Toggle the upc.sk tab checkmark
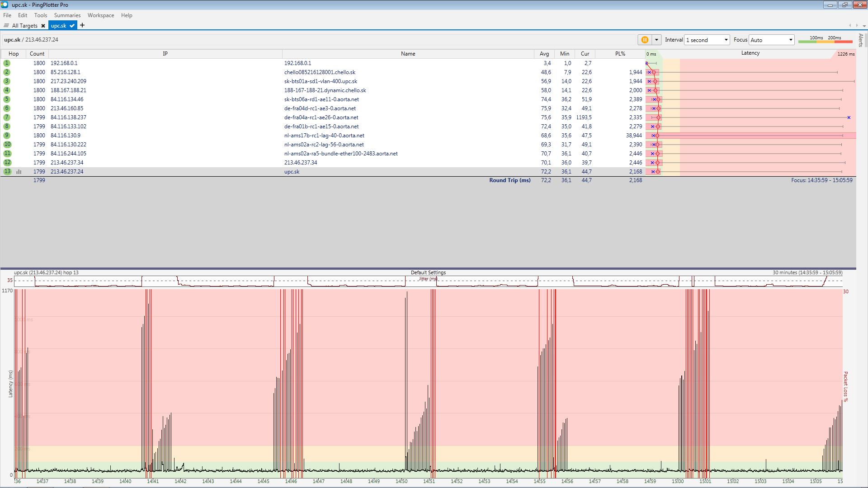 pyautogui.click(x=72, y=26)
